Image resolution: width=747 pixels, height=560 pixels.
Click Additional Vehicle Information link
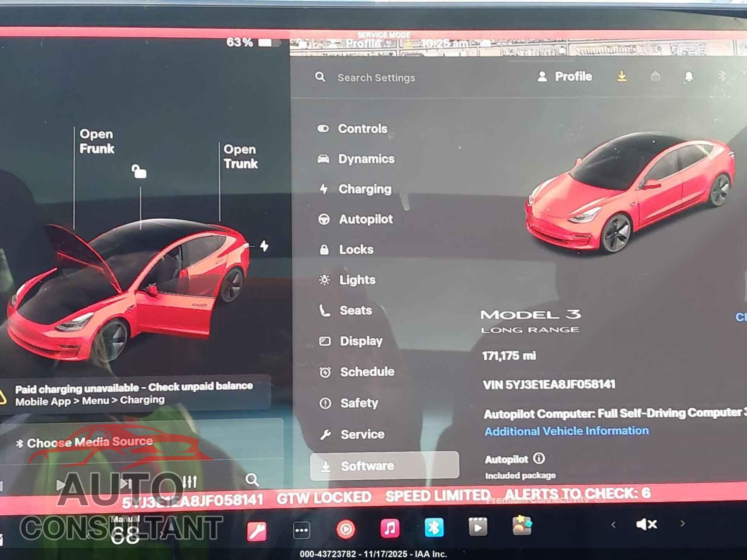pos(566,431)
